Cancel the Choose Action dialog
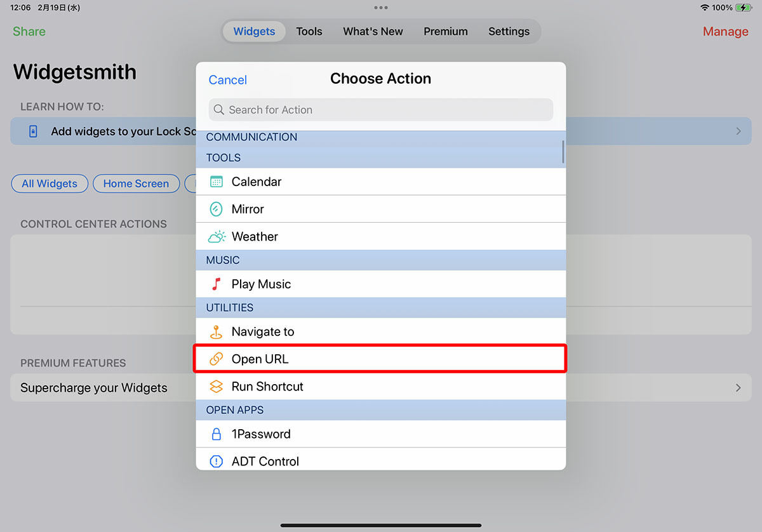The width and height of the screenshot is (762, 532). pyautogui.click(x=227, y=80)
